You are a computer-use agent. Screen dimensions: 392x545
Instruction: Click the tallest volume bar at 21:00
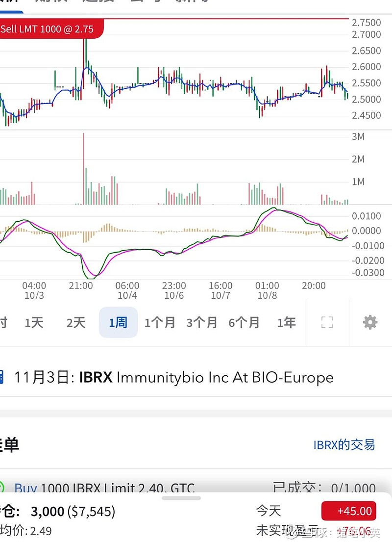coord(84,169)
